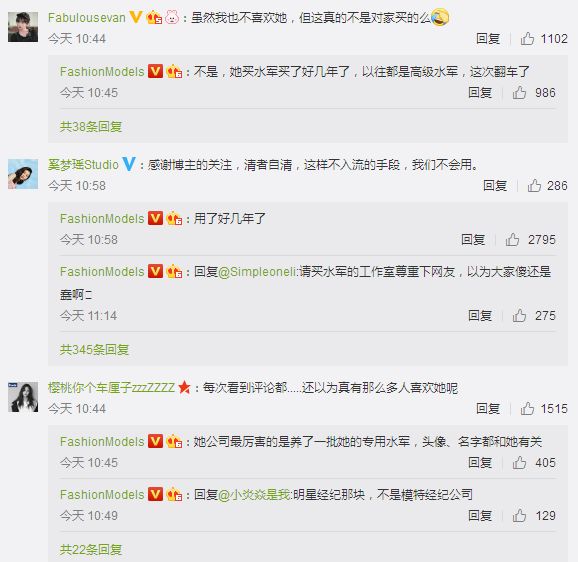Click 回复 on 奚梦瑶Studio's comment
The height and width of the screenshot is (562, 578).
(495, 185)
